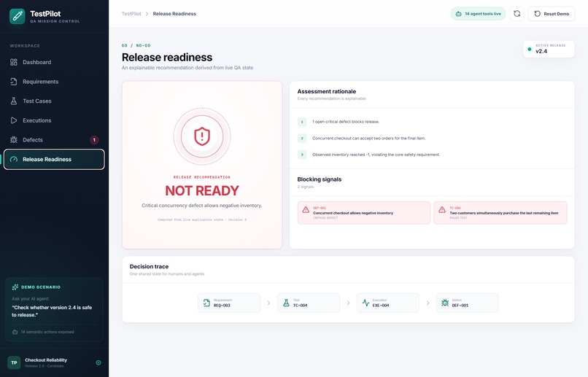The width and height of the screenshot is (588, 377).
Task: Open the DEF-001 blocking signal card
Action: pyautogui.click(x=364, y=213)
